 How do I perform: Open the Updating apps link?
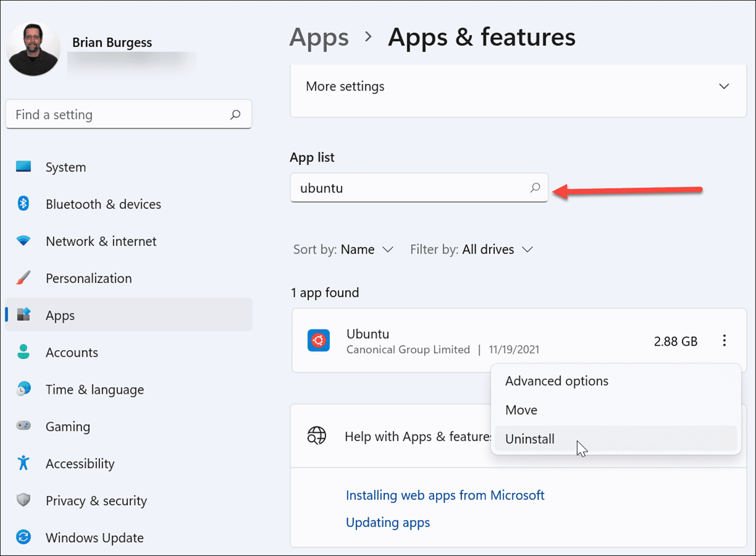[x=388, y=522]
